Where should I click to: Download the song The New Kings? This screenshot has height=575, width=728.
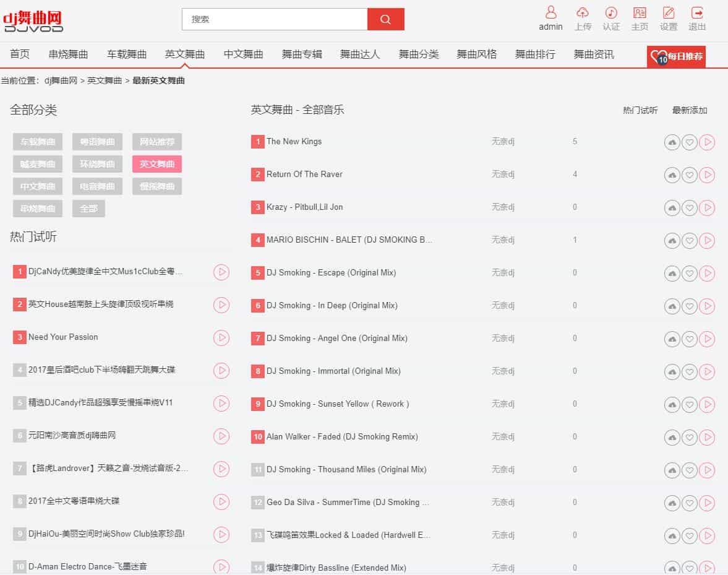pyautogui.click(x=672, y=142)
